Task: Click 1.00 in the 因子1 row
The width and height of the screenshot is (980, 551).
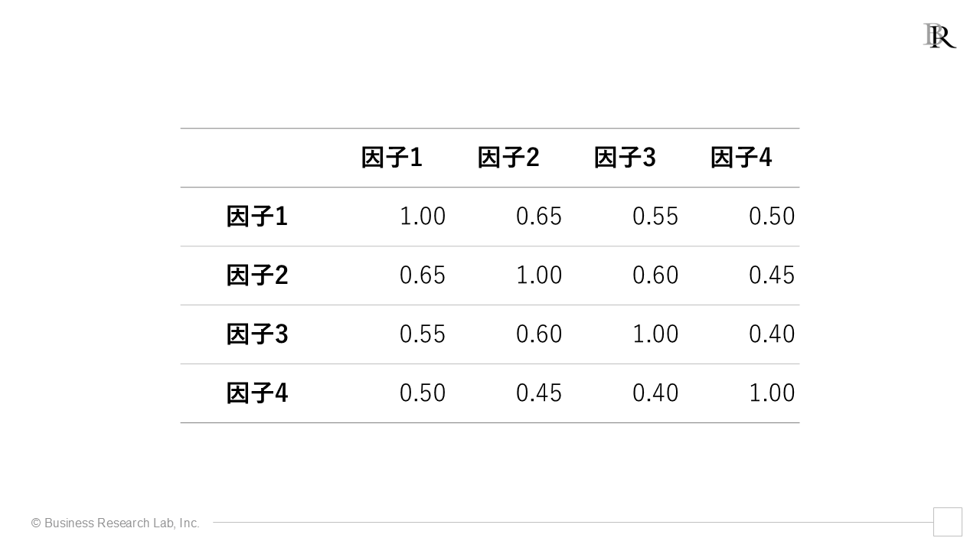Action: pos(423,217)
